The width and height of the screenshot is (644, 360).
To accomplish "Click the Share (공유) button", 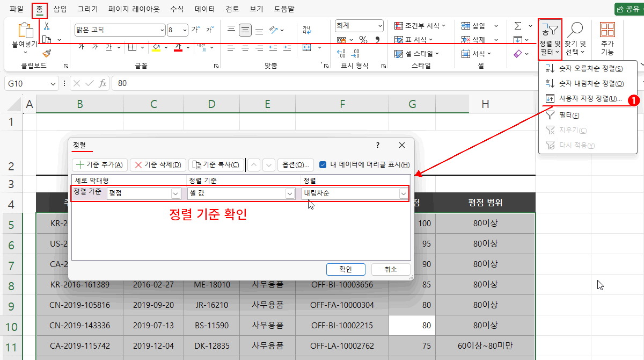I will 628,9.
